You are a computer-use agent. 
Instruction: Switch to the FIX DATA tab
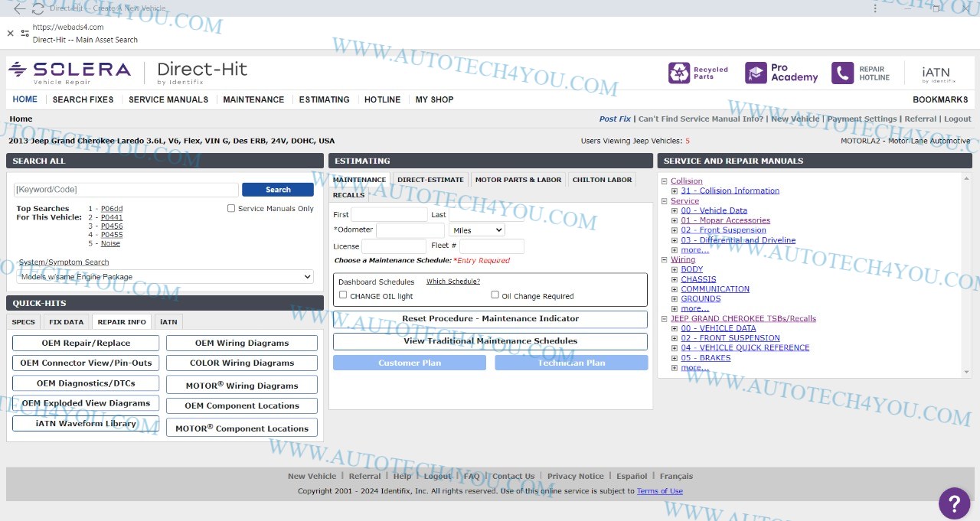point(67,322)
